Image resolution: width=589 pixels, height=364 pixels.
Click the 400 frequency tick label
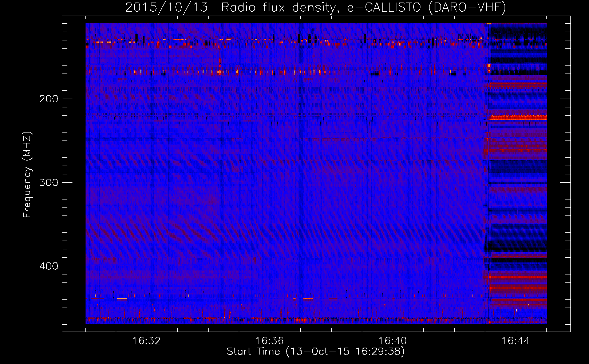(49, 266)
